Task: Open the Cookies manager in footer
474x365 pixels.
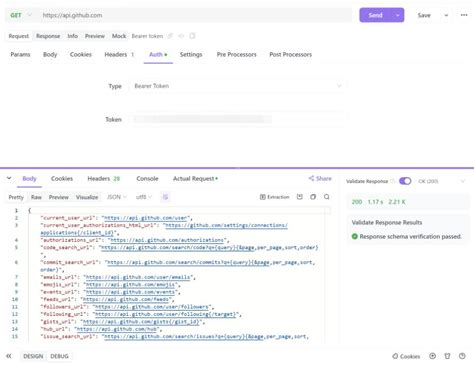Action: (406, 356)
